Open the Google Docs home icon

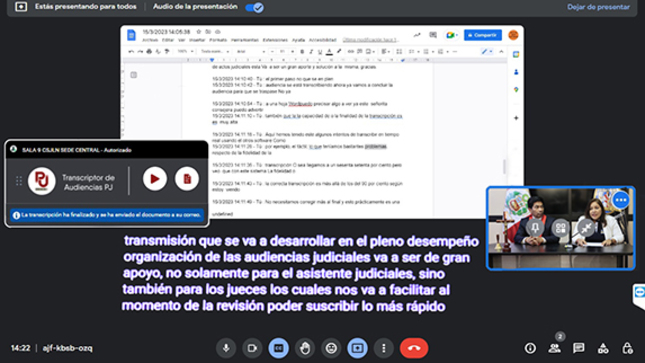coord(131,35)
